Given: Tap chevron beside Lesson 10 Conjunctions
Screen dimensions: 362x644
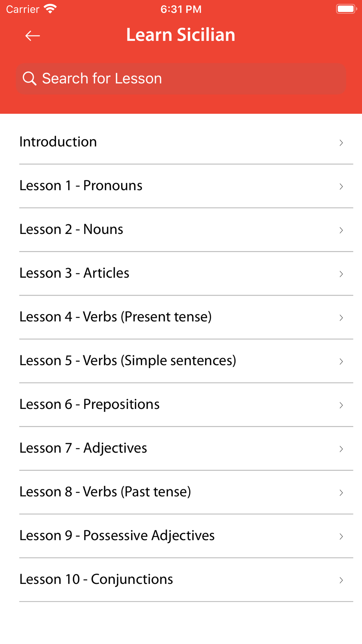Looking at the screenshot, I should pos(341,580).
